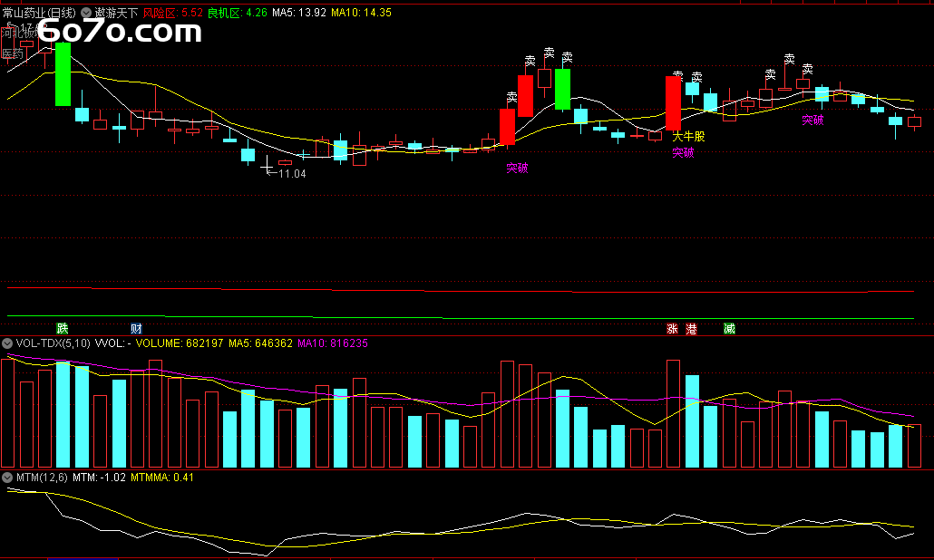Click the VVOL: - readout
934x560 pixels.
113,343
